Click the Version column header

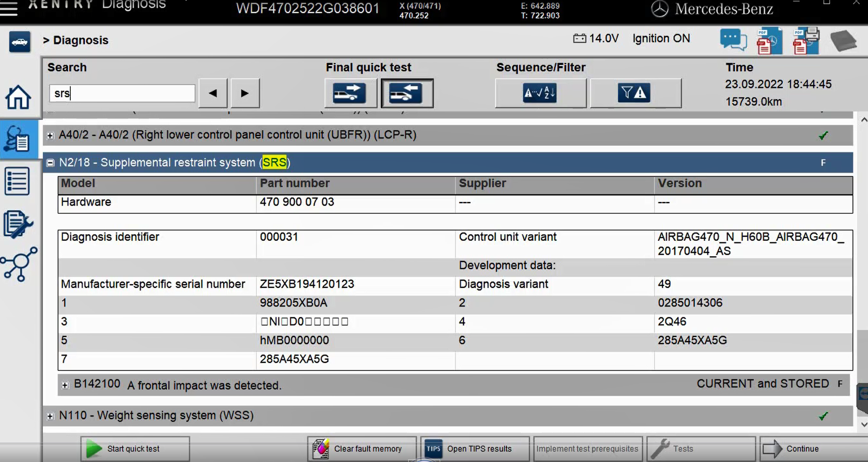tap(679, 183)
